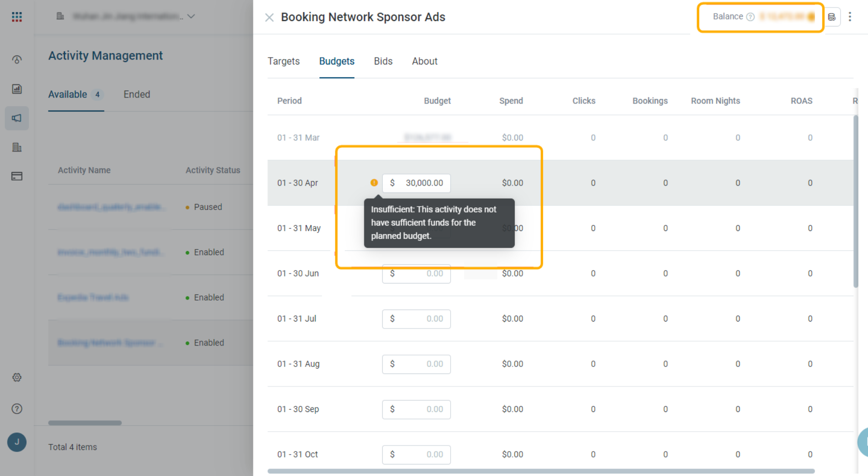Click the building icon beside account name
868x476 pixels.
coord(60,16)
